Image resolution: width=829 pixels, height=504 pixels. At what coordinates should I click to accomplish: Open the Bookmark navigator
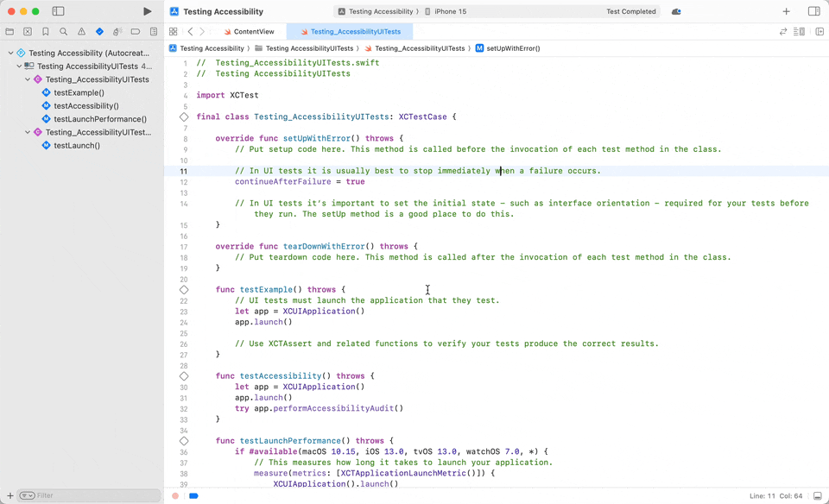point(46,31)
